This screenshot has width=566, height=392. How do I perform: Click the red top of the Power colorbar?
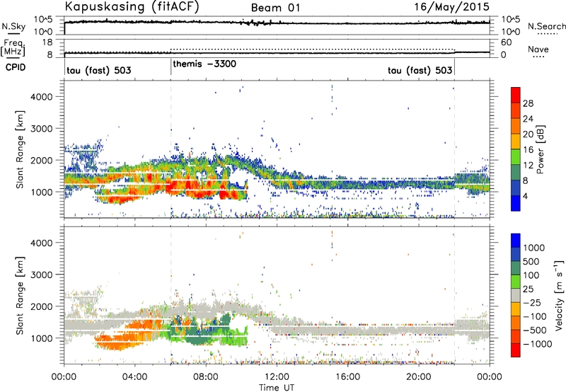click(516, 95)
